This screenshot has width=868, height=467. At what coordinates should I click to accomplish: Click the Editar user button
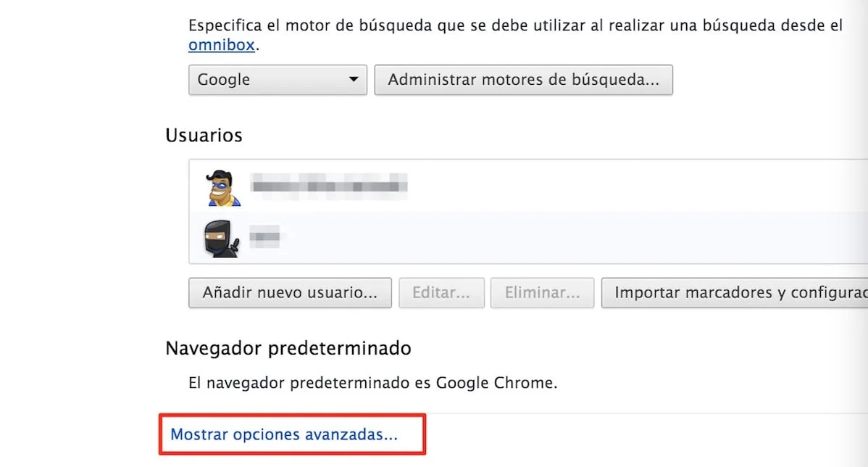[x=441, y=292]
